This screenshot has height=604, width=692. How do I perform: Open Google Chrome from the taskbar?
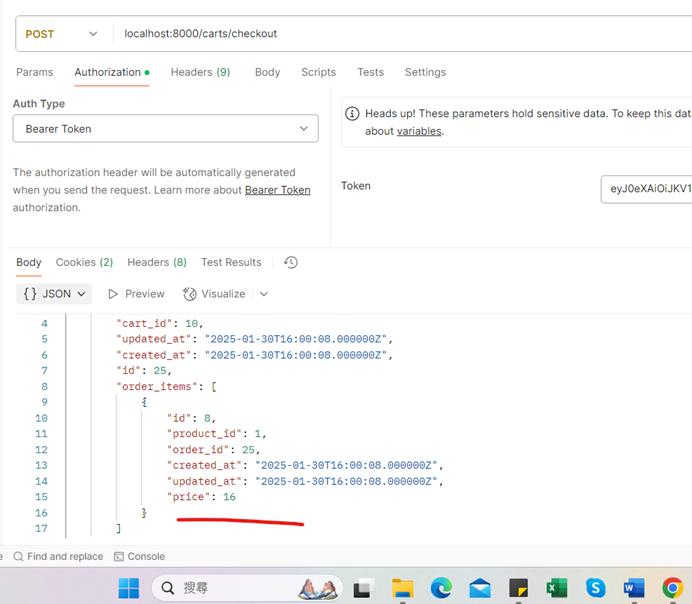coord(673,588)
